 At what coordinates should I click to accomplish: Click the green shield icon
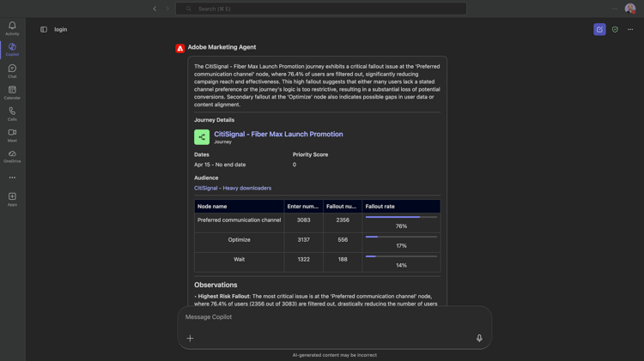point(615,29)
